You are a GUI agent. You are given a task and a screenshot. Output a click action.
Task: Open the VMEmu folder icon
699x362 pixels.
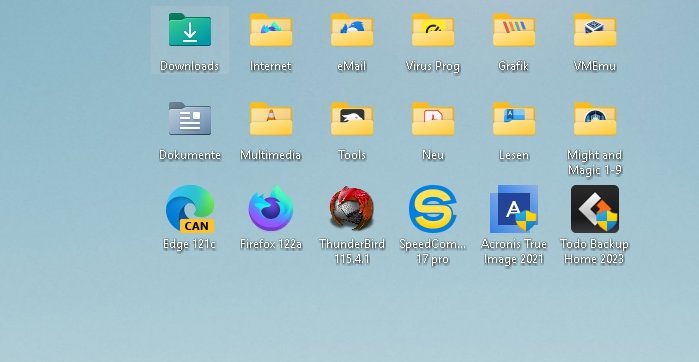point(595,29)
